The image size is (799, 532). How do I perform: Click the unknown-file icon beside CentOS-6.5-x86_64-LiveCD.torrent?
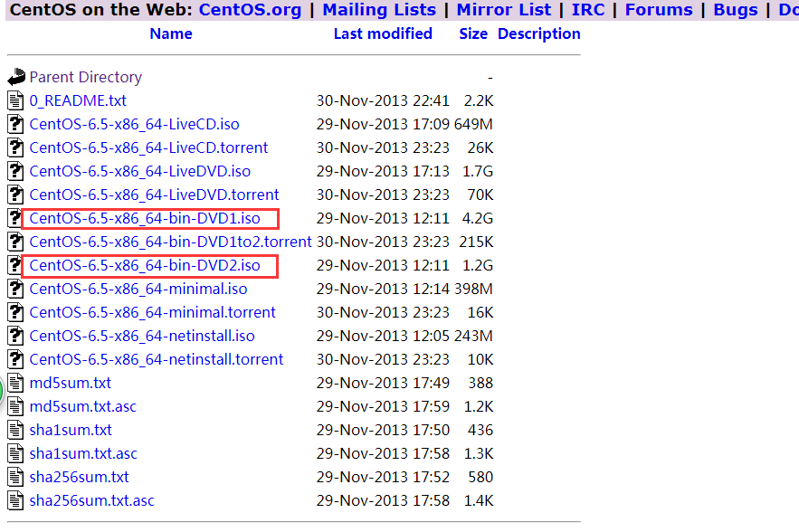15,147
